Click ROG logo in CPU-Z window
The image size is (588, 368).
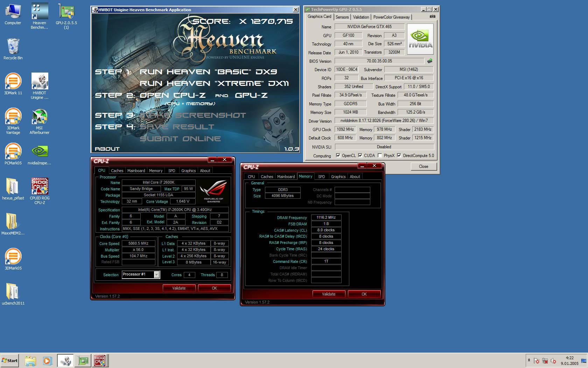(x=213, y=191)
